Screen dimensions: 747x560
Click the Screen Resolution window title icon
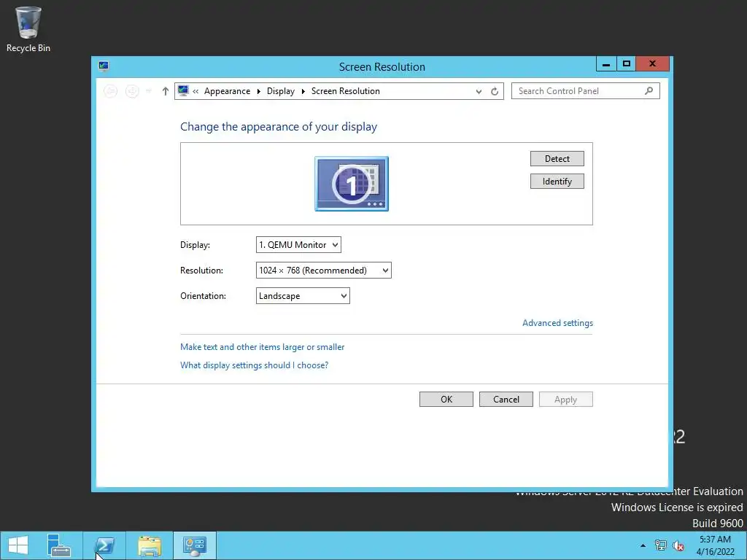pyautogui.click(x=104, y=66)
